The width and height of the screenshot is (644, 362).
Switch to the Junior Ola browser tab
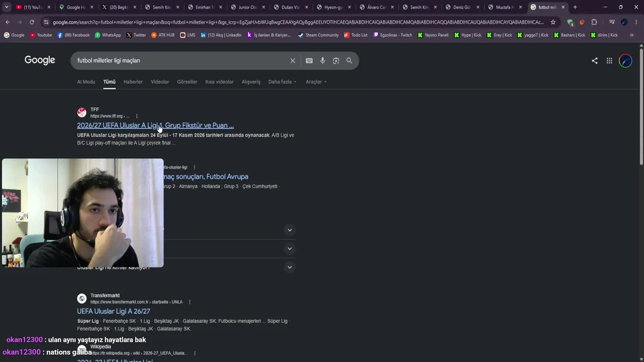pos(247,7)
